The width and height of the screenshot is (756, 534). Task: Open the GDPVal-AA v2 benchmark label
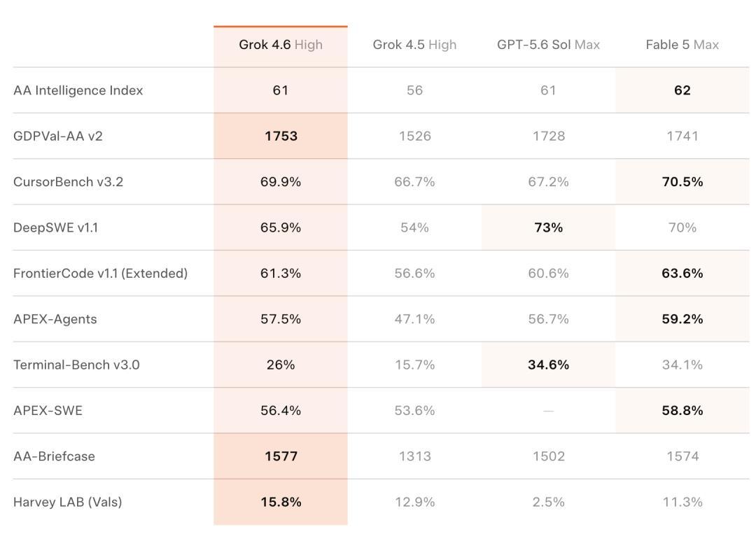pyautogui.click(x=58, y=136)
